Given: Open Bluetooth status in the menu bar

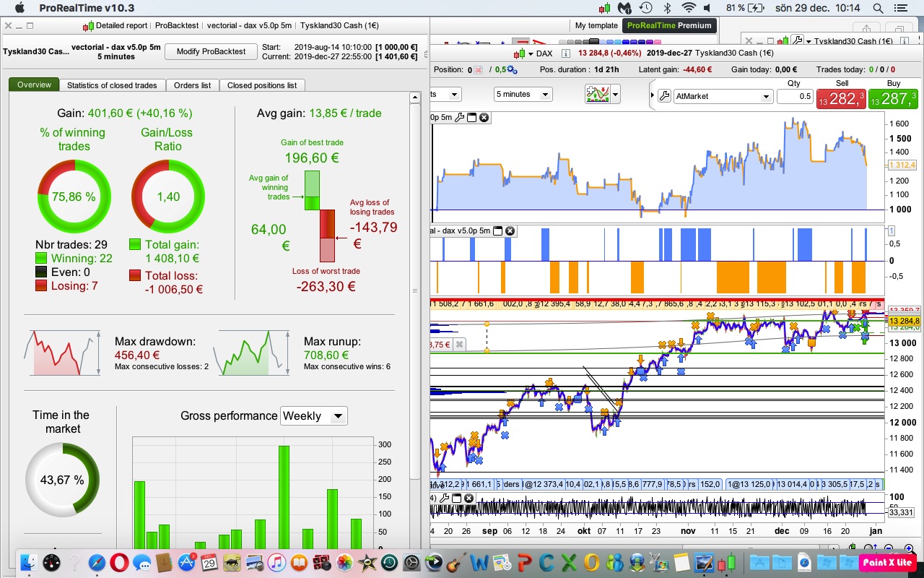Looking at the screenshot, I should (668, 8).
